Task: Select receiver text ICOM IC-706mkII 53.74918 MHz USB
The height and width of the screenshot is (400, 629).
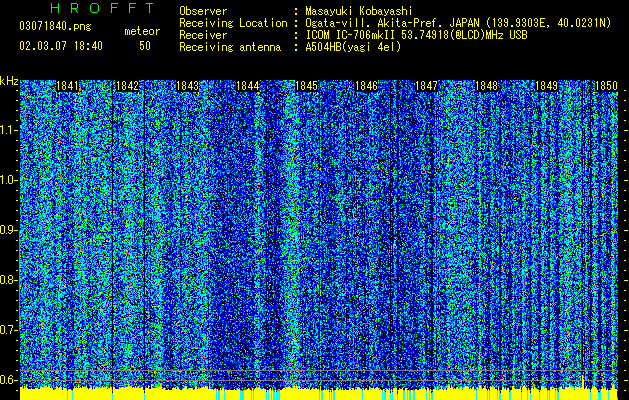Action: pyautogui.click(x=416, y=35)
